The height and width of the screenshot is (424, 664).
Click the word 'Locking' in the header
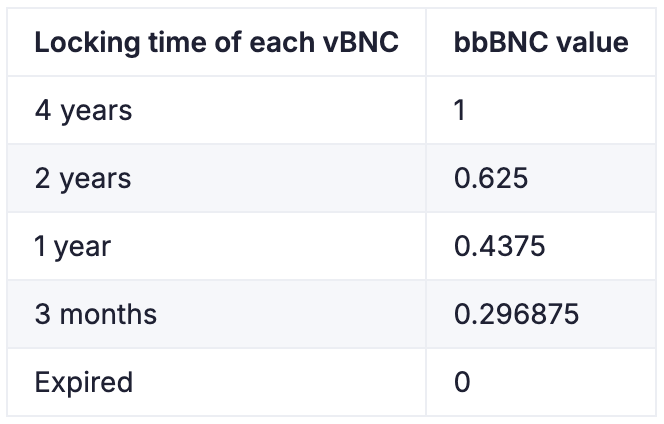(87, 43)
